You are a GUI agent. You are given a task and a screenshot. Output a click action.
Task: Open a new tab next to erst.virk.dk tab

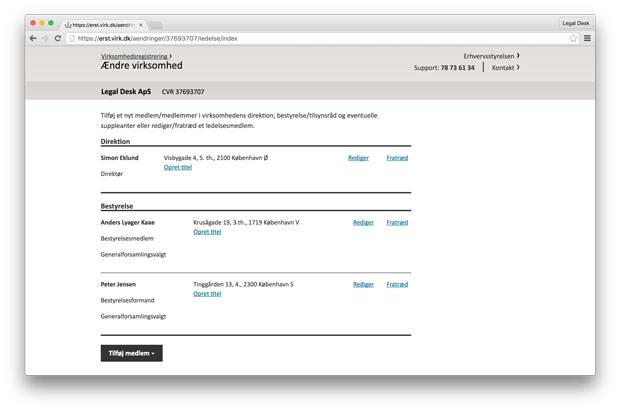(156, 25)
